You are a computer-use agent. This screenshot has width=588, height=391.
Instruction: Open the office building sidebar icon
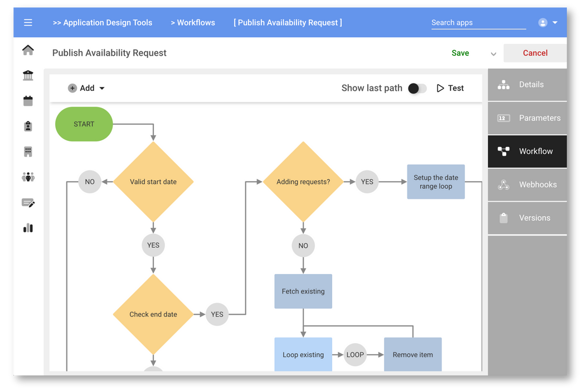click(28, 151)
